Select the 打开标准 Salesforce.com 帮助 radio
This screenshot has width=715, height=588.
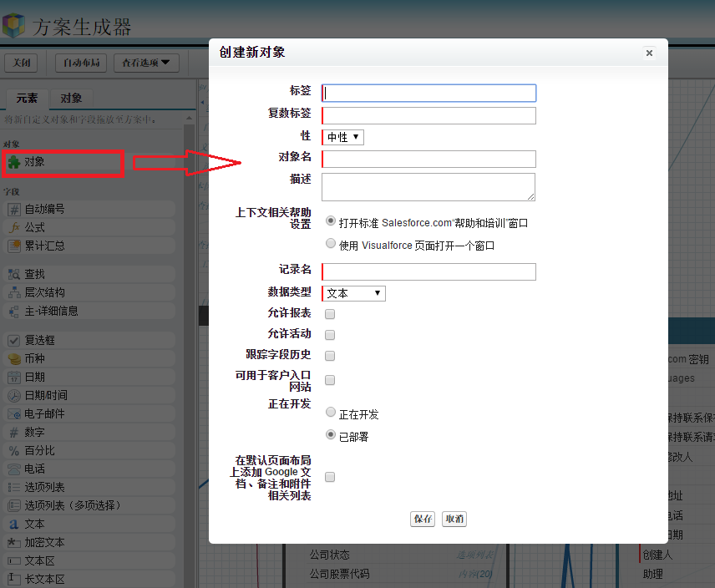tap(331, 221)
